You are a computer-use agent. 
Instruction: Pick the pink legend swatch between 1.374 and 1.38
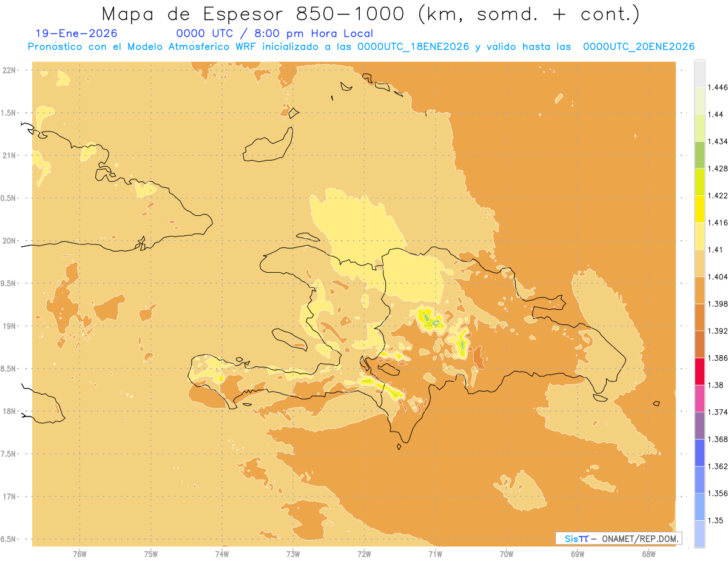(x=699, y=398)
